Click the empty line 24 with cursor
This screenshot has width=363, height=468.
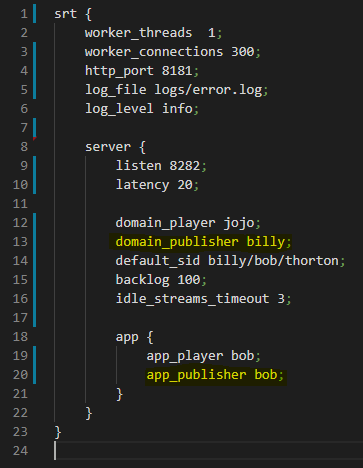tap(208, 451)
